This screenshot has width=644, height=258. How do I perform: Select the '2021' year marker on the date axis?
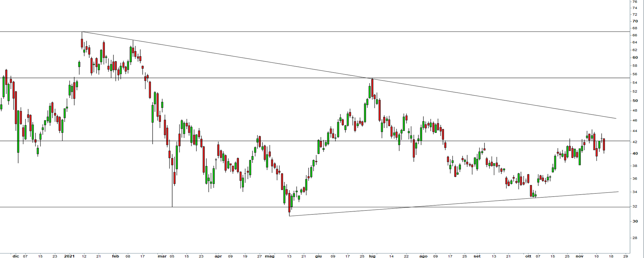(x=69, y=256)
